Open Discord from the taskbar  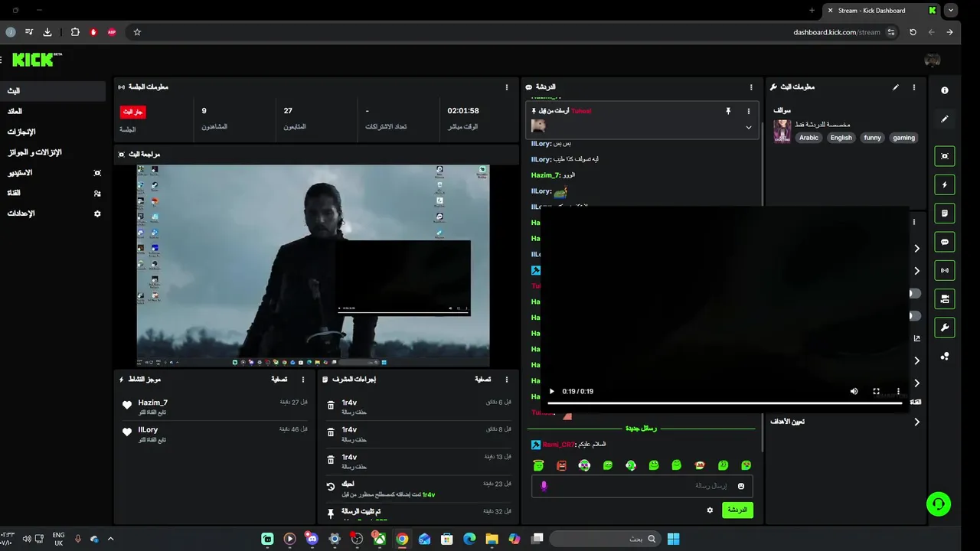pos(311,539)
